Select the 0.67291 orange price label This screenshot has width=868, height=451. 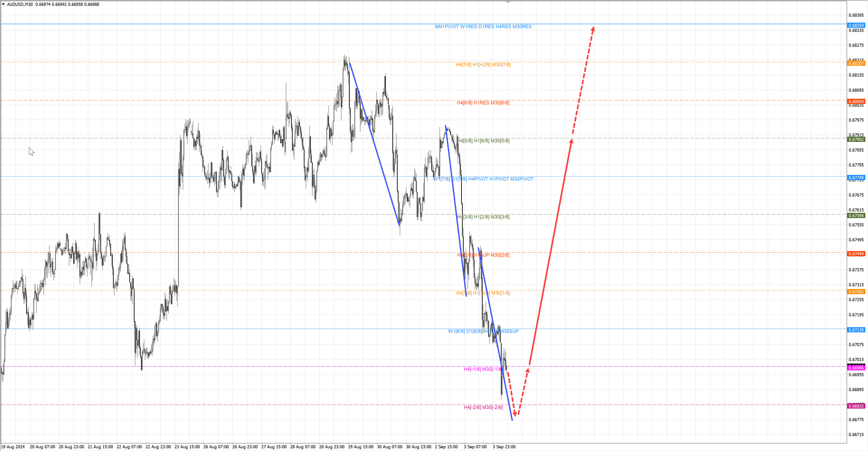[x=856, y=292]
